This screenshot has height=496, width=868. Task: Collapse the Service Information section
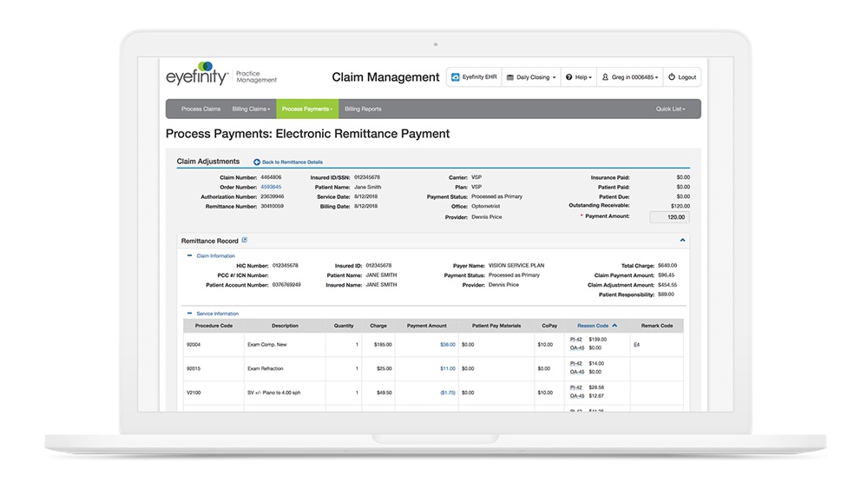[189, 314]
